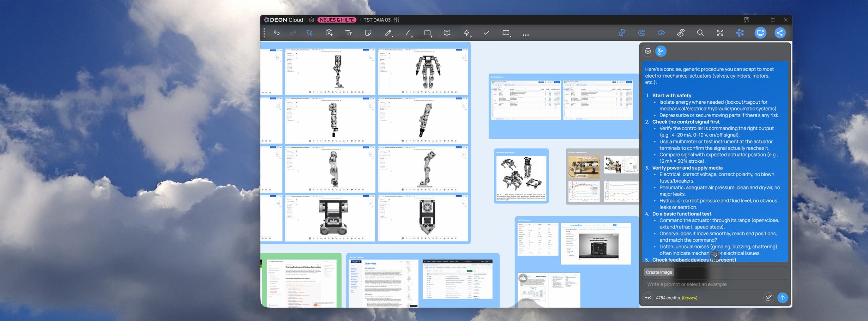The width and height of the screenshot is (868, 321).
Task: Select the Text tool
Action: click(x=348, y=33)
